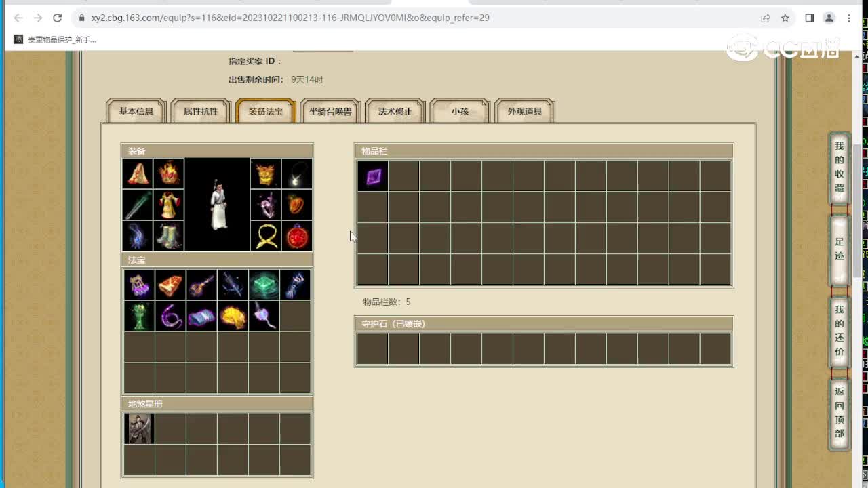Select the cone hat equipment icon
868x488 pixels.
click(138, 174)
